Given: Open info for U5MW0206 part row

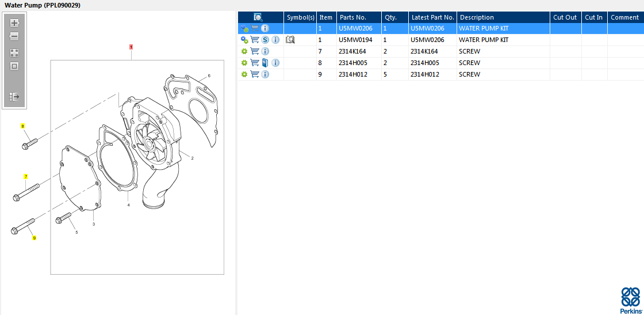Looking at the screenshot, I should point(265,28).
